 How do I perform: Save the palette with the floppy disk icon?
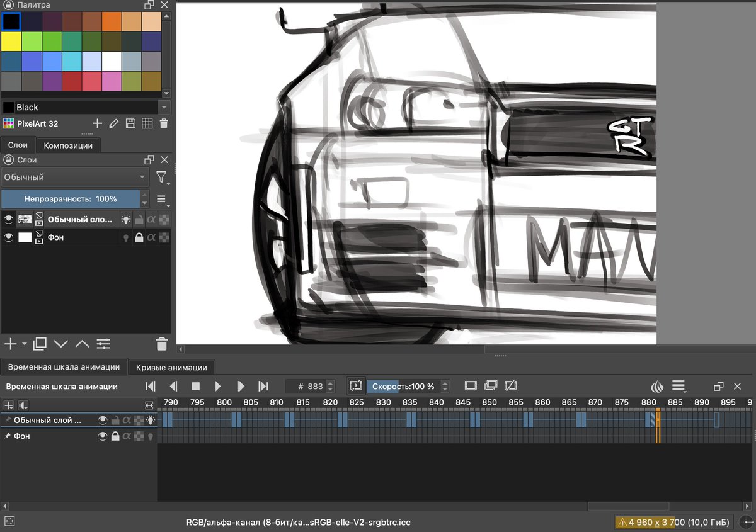pyautogui.click(x=130, y=123)
